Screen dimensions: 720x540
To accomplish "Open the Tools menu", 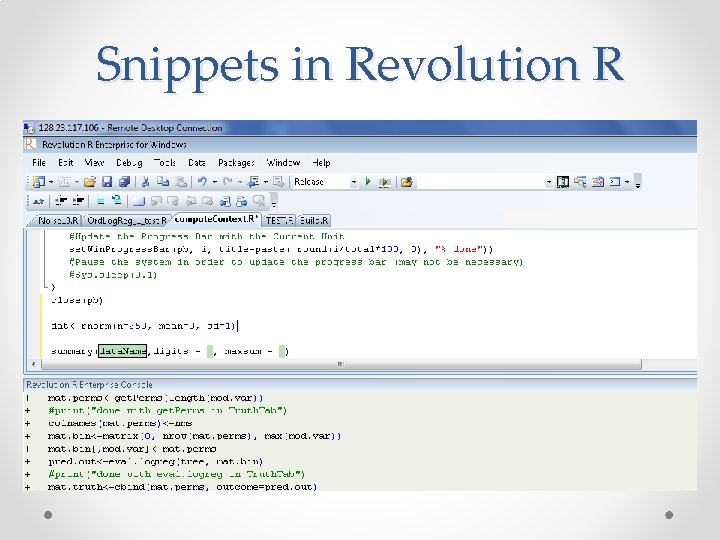I will coord(165,163).
